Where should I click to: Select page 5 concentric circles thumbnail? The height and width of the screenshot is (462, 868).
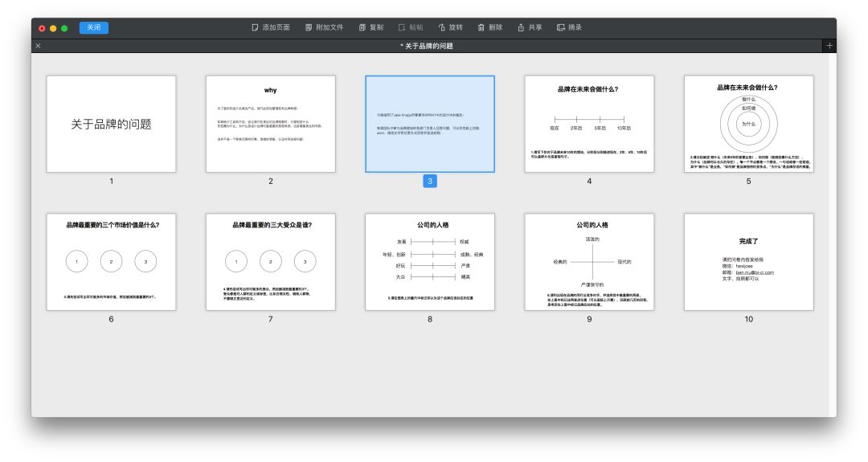(x=748, y=124)
